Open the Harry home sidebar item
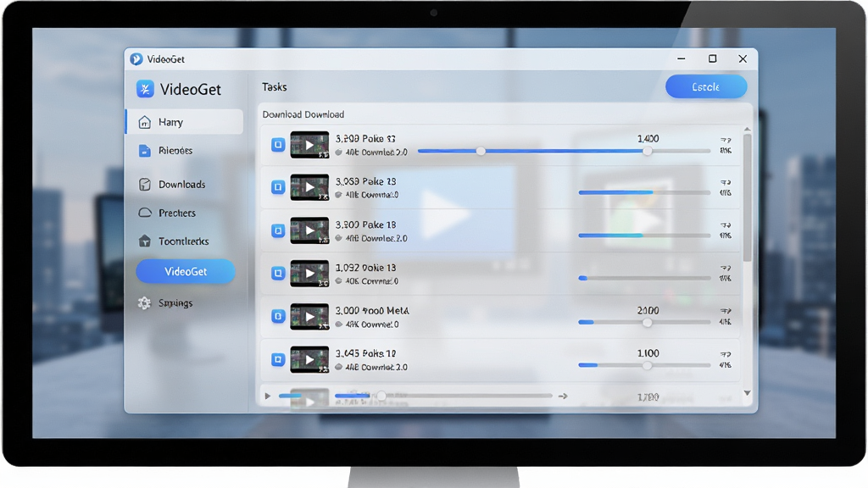The height and width of the screenshot is (488, 868). 184,122
